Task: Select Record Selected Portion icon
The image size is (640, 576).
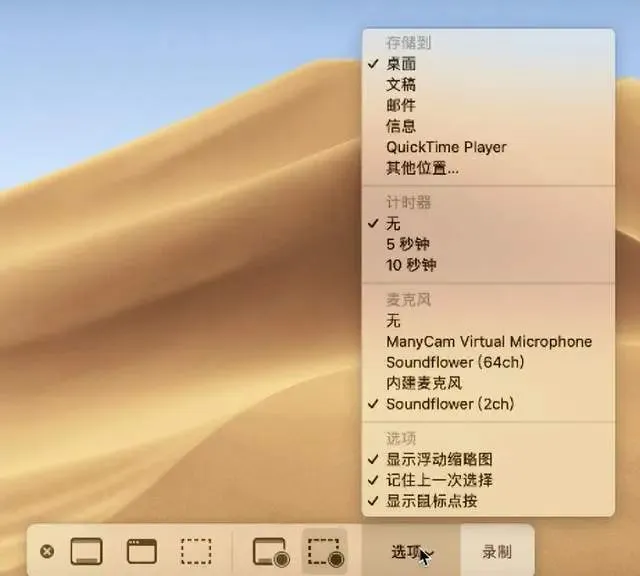Action: 325,552
